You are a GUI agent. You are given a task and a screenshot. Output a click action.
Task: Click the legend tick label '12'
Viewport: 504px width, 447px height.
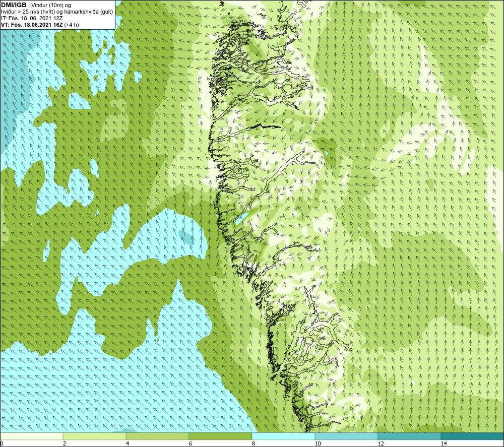(381, 443)
